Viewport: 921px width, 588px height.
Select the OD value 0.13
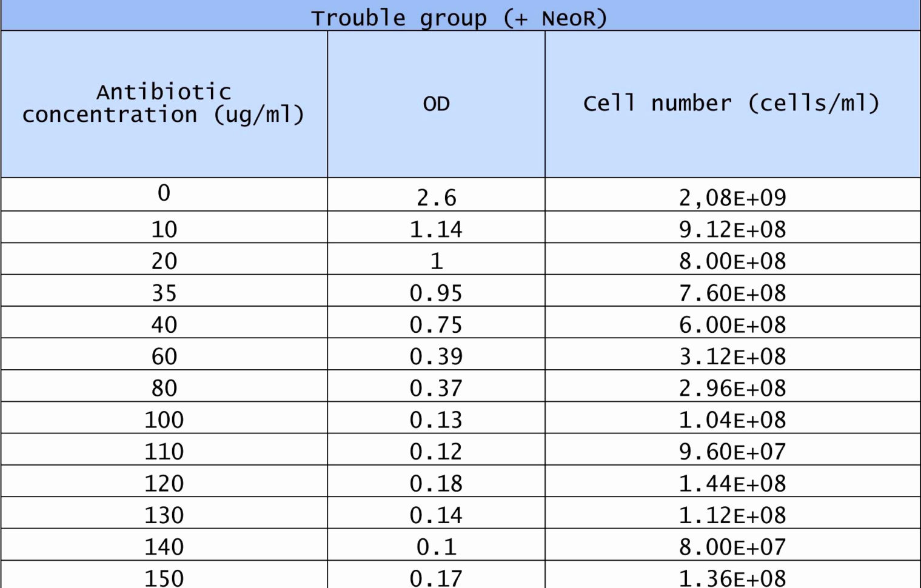[x=436, y=419]
